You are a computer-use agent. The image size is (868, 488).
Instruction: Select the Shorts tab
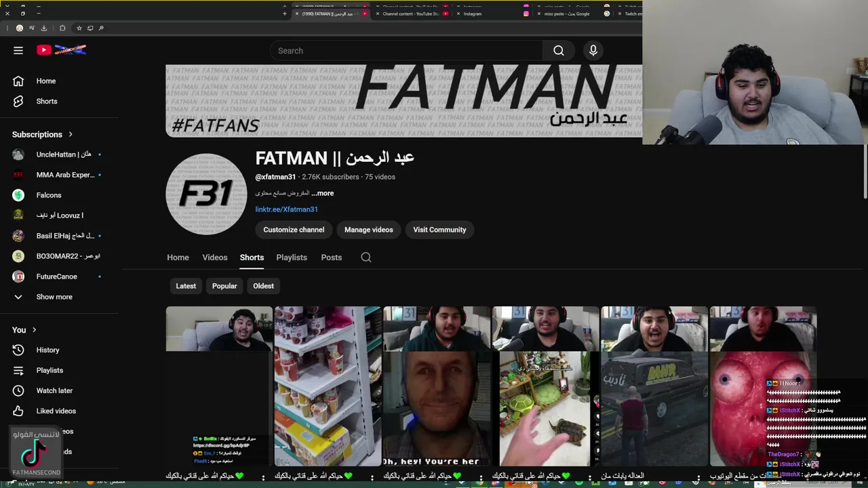tap(252, 258)
